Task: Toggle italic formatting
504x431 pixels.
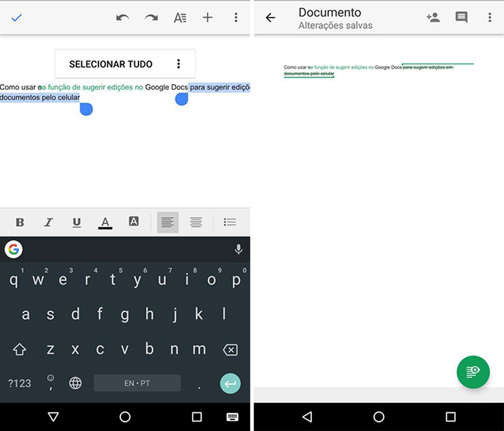Action: [48, 222]
